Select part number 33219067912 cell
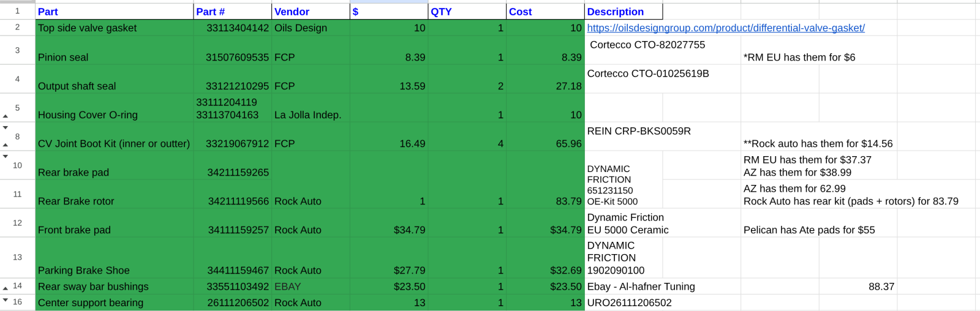The width and height of the screenshot is (980, 311). [x=232, y=137]
